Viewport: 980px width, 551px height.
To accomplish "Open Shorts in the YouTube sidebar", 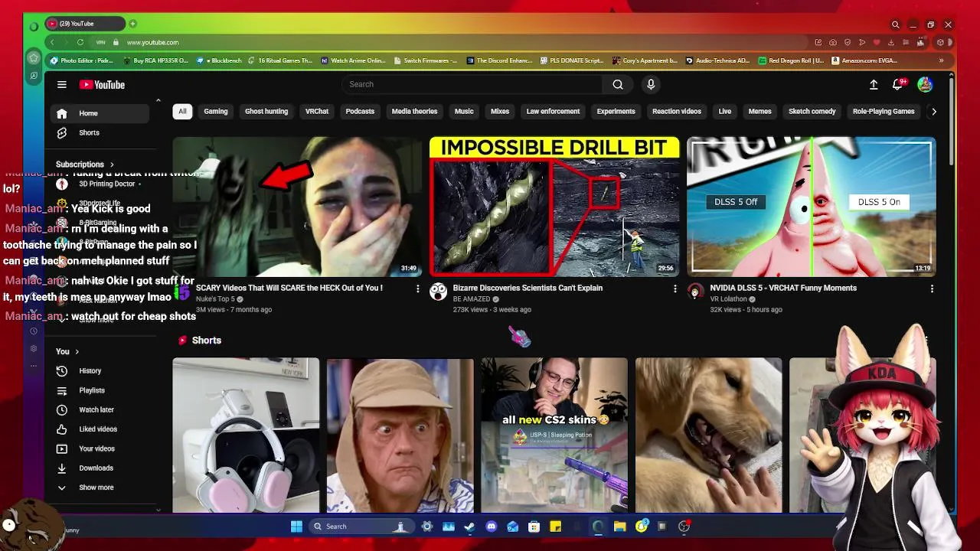I will [x=100, y=132].
